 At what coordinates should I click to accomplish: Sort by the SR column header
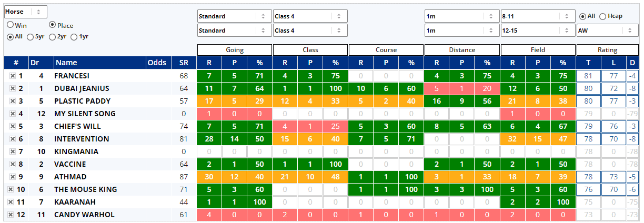(183, 63)
